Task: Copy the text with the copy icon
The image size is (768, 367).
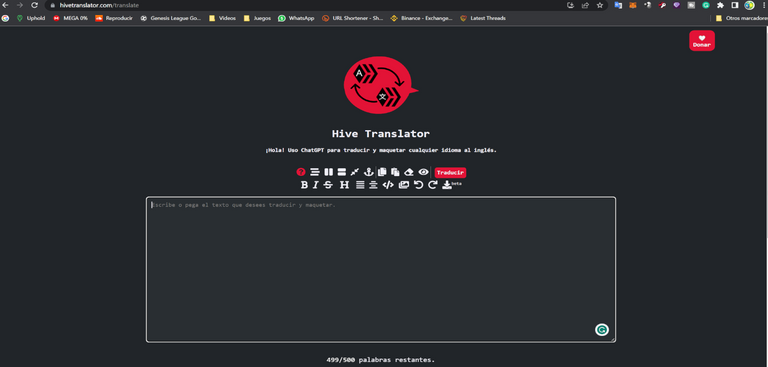Action: coord(382,172)
